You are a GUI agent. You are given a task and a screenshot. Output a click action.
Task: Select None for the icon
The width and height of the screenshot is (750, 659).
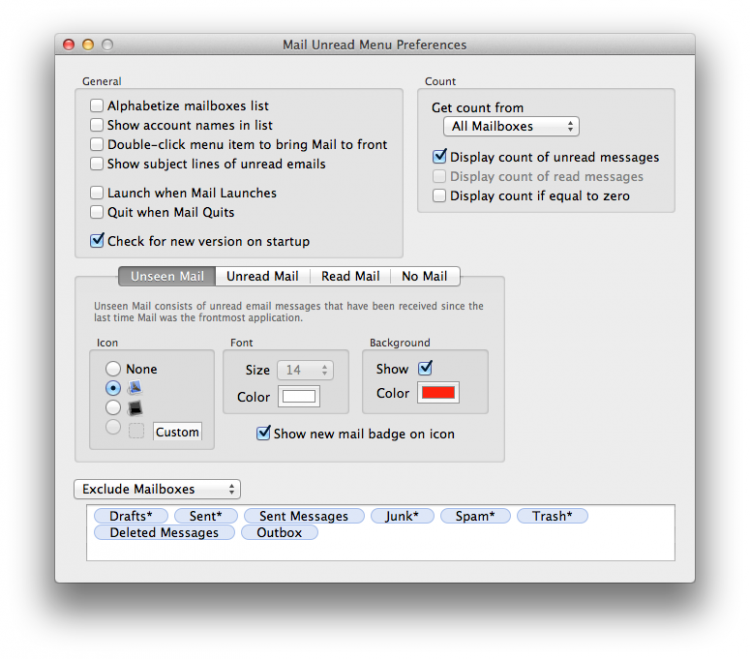(113, 368)
